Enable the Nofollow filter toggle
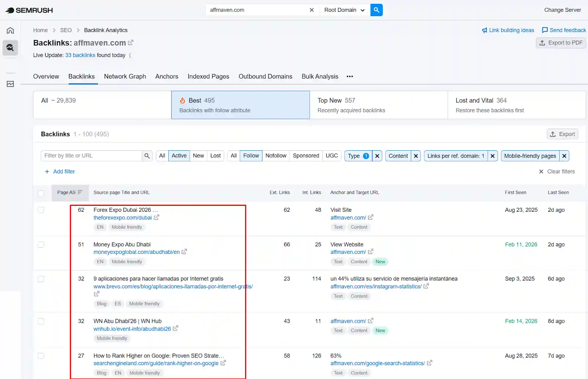Image resolution: width=588 pixels, height=379 pixels. 276,155
